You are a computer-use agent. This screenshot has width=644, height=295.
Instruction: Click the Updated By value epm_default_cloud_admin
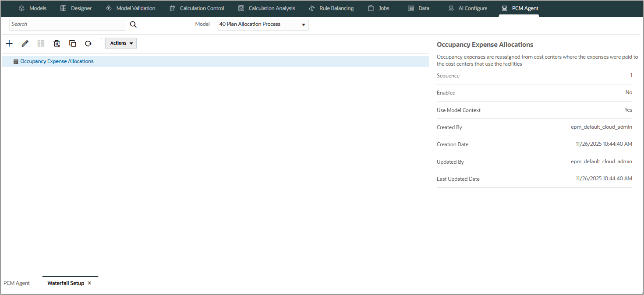coord(602,162)
